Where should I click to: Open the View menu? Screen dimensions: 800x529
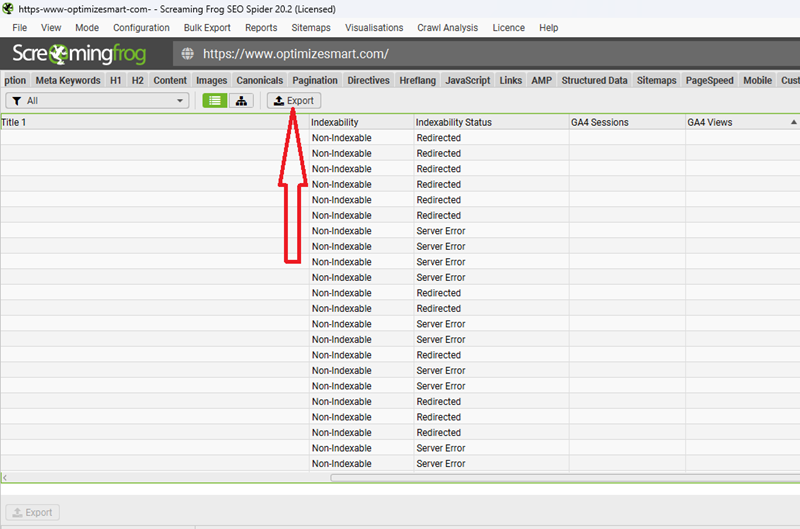(51, 28)
